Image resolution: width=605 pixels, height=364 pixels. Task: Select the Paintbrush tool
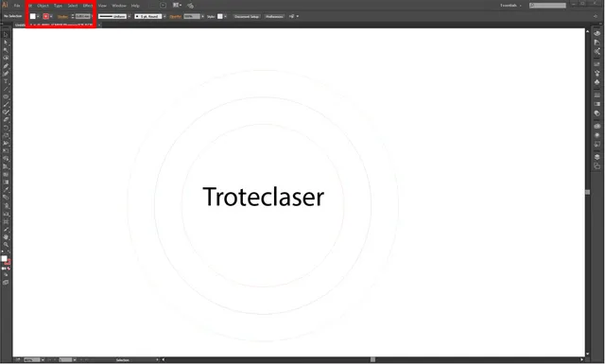coord(6,105)
